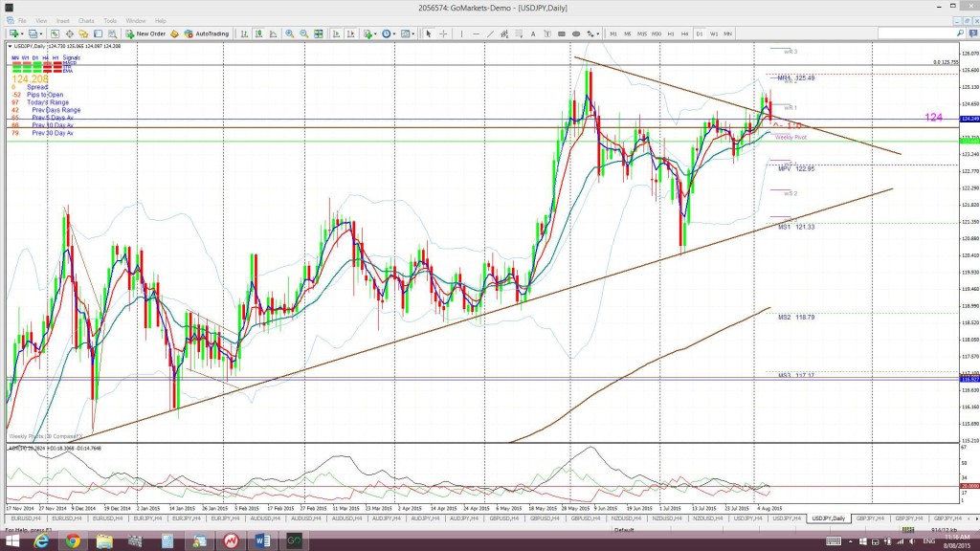Select the text label tool
The image size is (980, 551).
547,33
